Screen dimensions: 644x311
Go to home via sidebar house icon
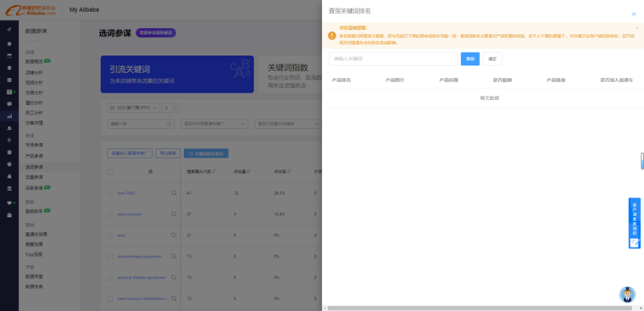9,43
